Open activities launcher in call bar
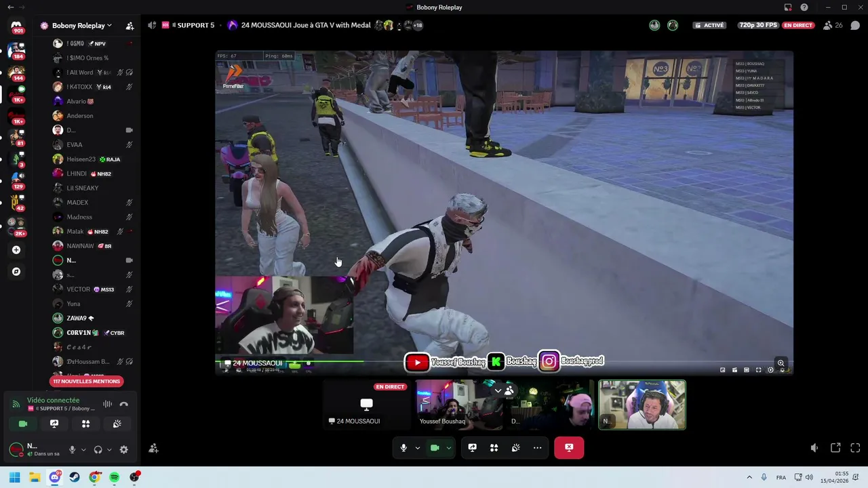Image resolution: width=868 pixels, height=488 pixels. click(x=494, y=447)
